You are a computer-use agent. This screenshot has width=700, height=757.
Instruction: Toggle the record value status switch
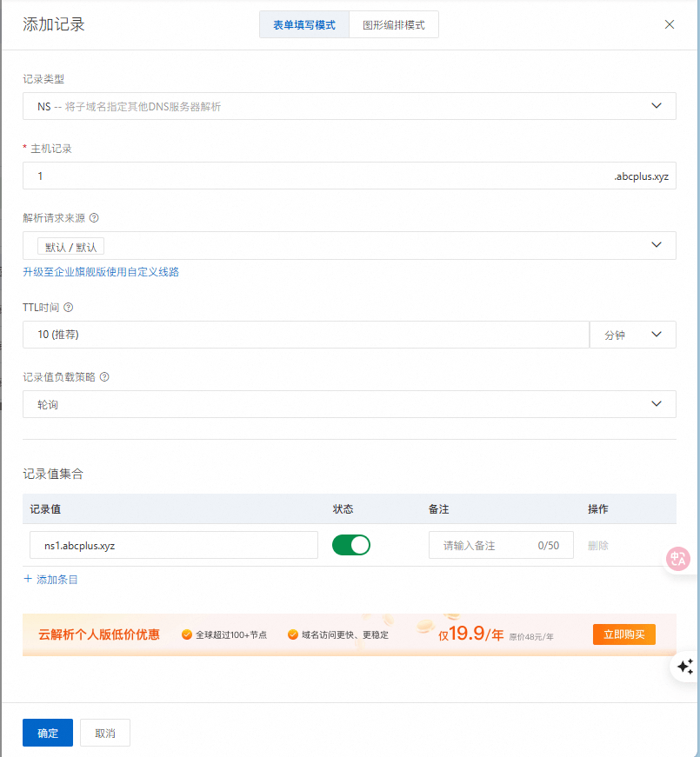pyautogui.click(x=351, y=545)
